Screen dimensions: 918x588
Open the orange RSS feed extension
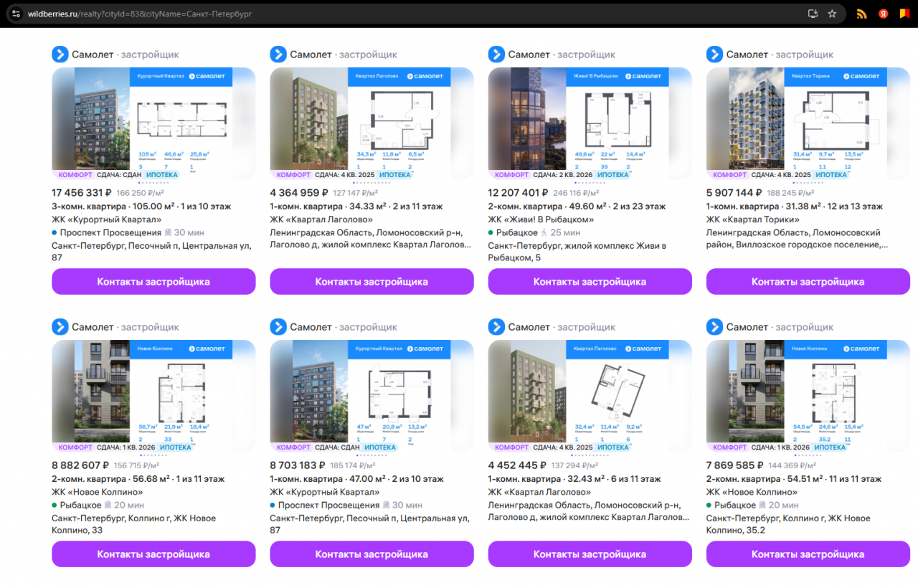click(862, 14)
